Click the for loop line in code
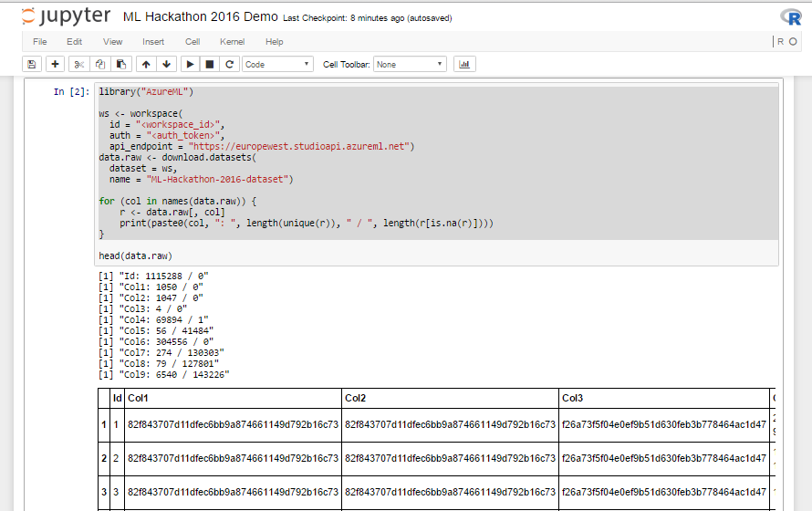812x511 pixels. click(x=178, y=202)
